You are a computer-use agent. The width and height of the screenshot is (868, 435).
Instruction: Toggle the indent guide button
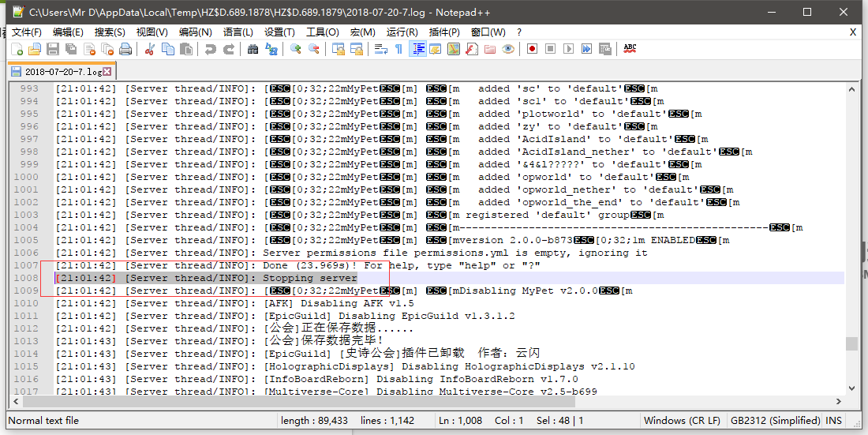point(417,49)
